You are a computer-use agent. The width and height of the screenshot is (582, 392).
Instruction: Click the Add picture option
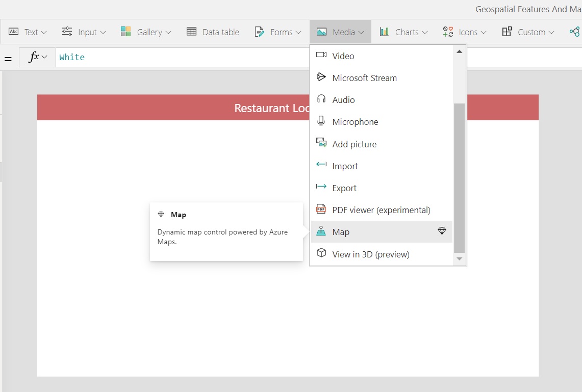coord(353,144)
